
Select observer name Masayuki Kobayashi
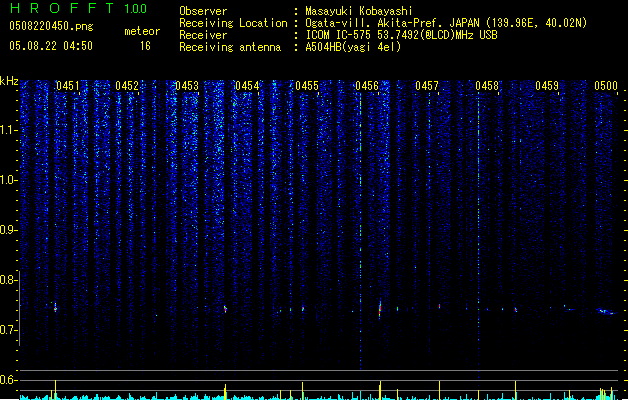(359, 11)
